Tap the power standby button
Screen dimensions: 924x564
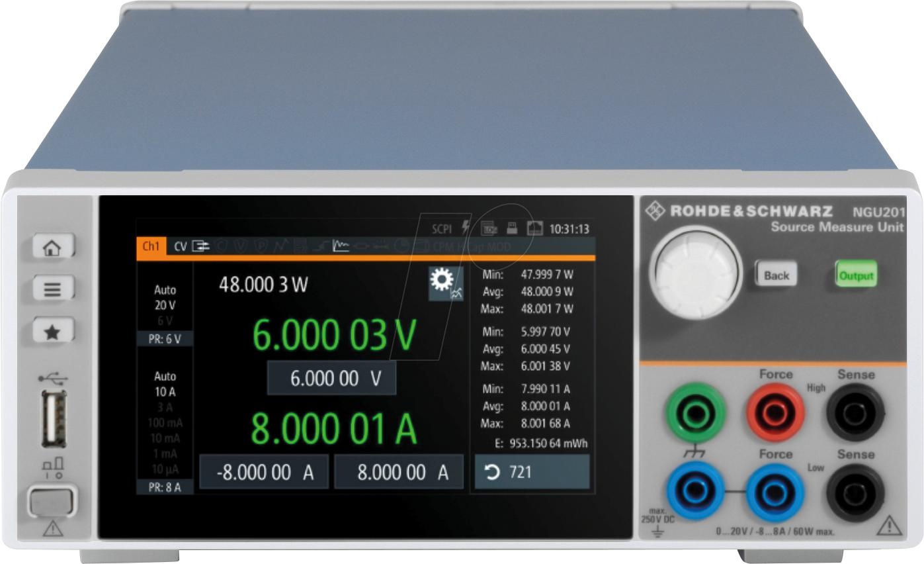tap(52, 501)
